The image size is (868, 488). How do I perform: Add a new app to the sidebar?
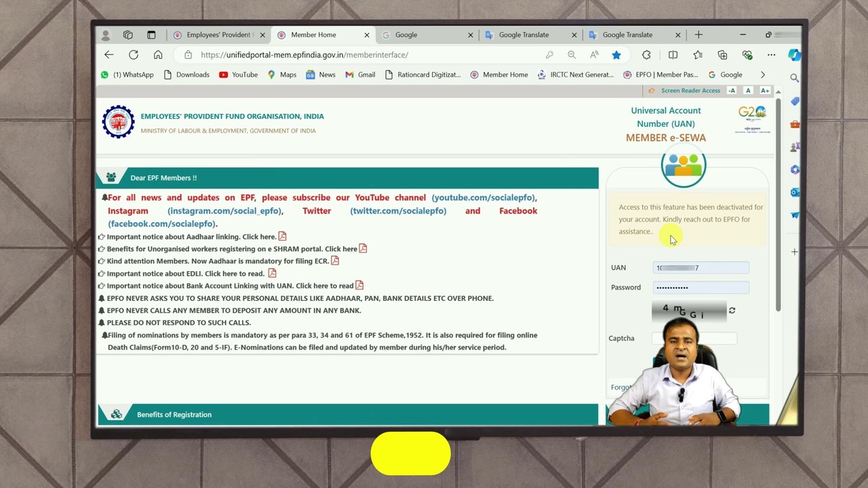coord(795,252)
